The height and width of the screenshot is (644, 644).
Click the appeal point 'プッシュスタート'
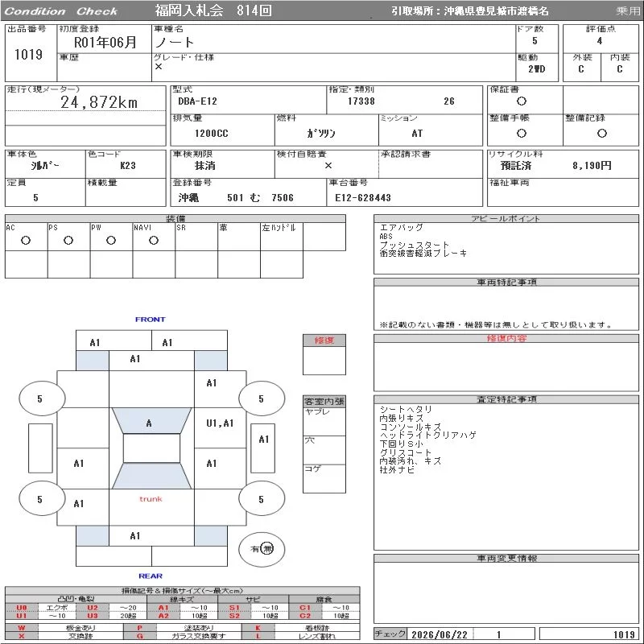(x=414, y=245)
